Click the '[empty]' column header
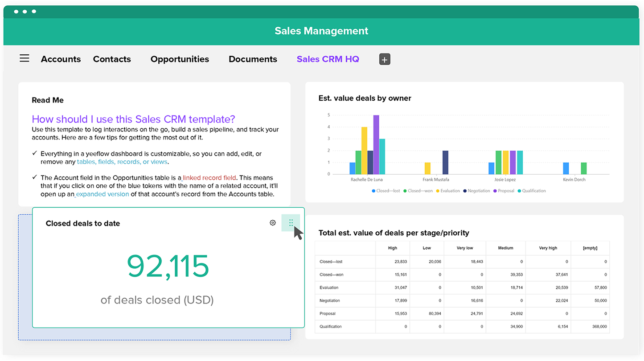 pyautogui.click(x=590, y=248)
